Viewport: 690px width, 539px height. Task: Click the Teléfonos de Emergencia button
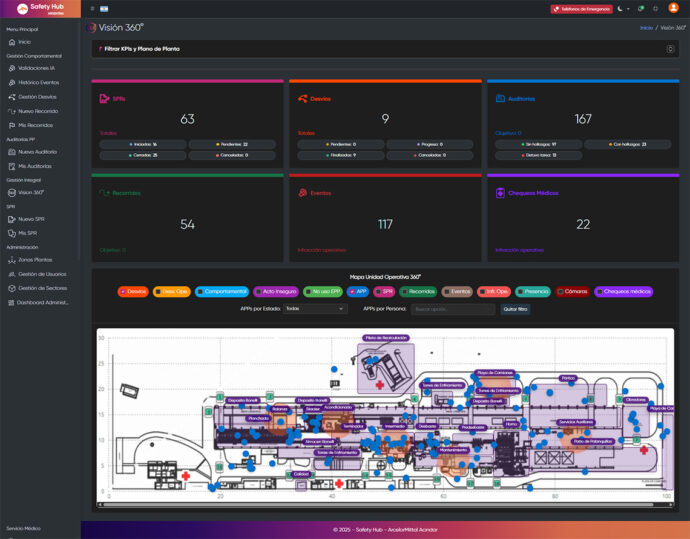pyautogui.click(x=581, y=9)
